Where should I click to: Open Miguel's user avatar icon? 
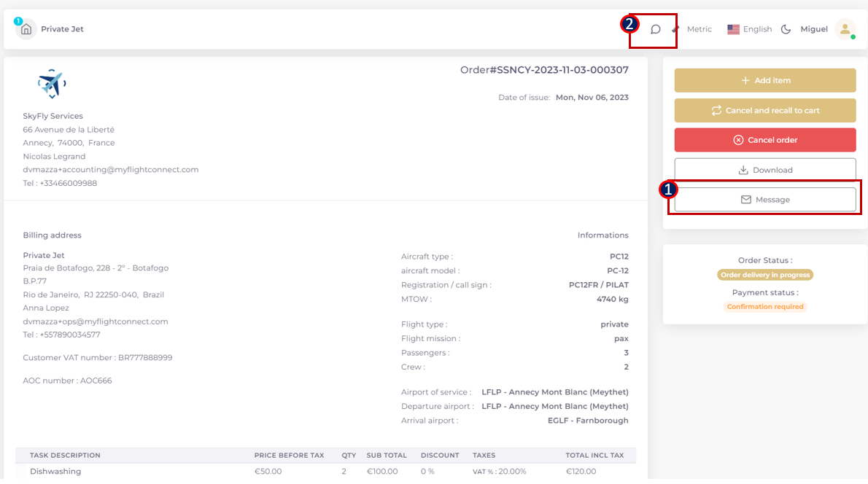pos(845,29)
